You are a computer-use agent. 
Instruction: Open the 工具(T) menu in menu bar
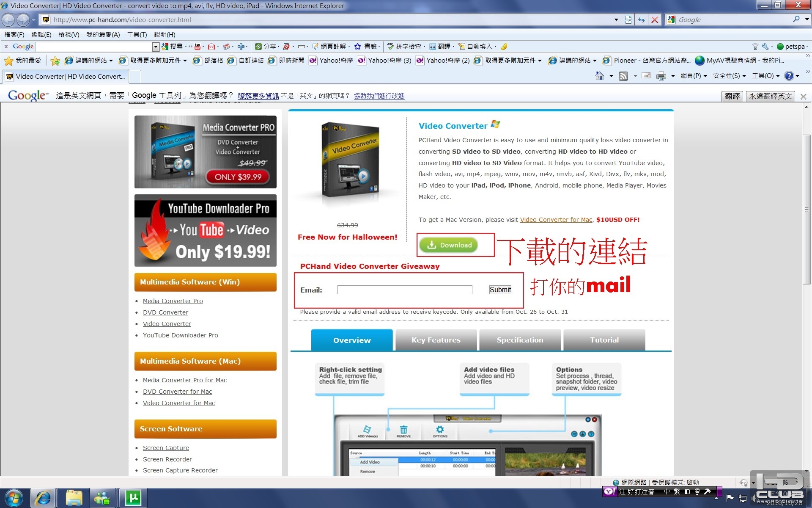click(x=137, y=35)
